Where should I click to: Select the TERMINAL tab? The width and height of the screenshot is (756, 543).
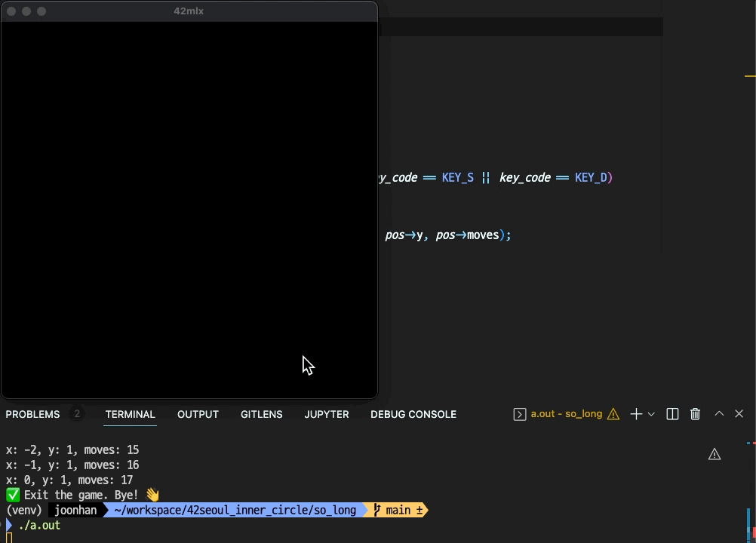point(130,414)
